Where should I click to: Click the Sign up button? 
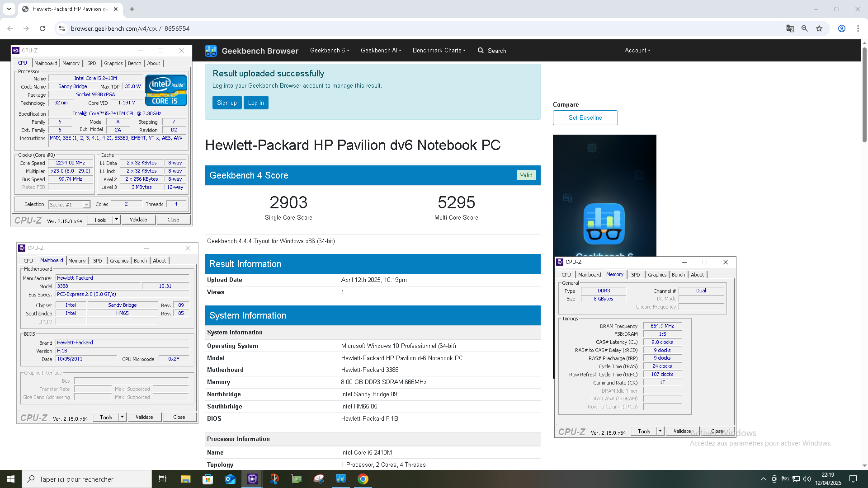[x=227, y=103]
